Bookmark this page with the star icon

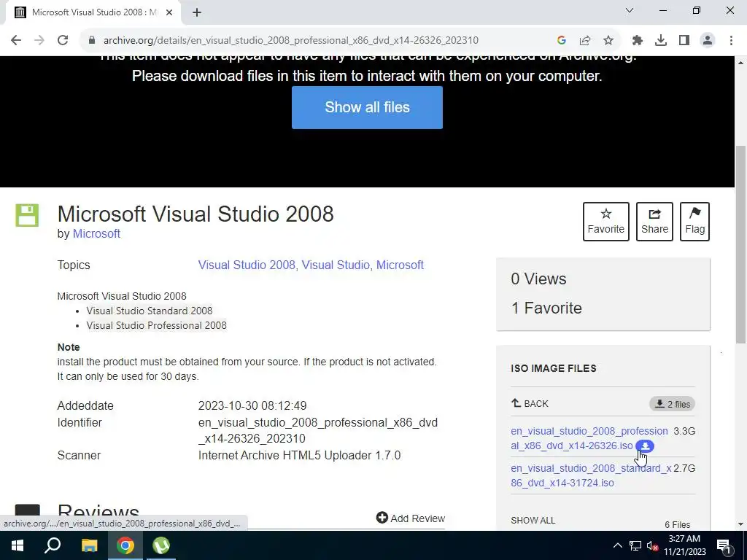608,40
